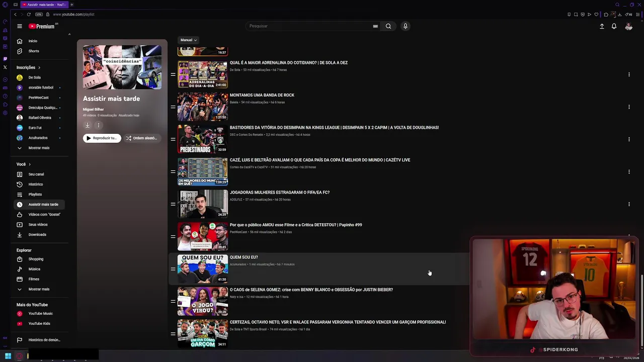Viewport: 644px width, 362px height.
Task: Reload the page in the browser
Action: point(29,14)
